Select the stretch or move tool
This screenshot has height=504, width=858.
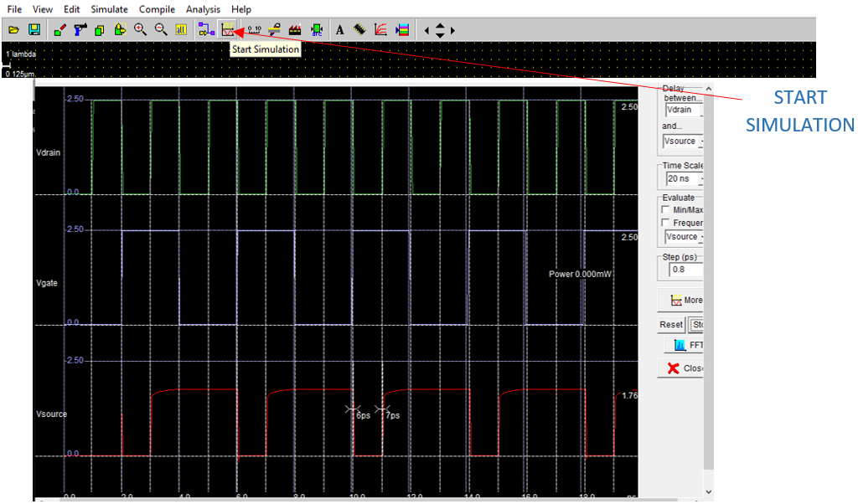click(x=120, y=30)
